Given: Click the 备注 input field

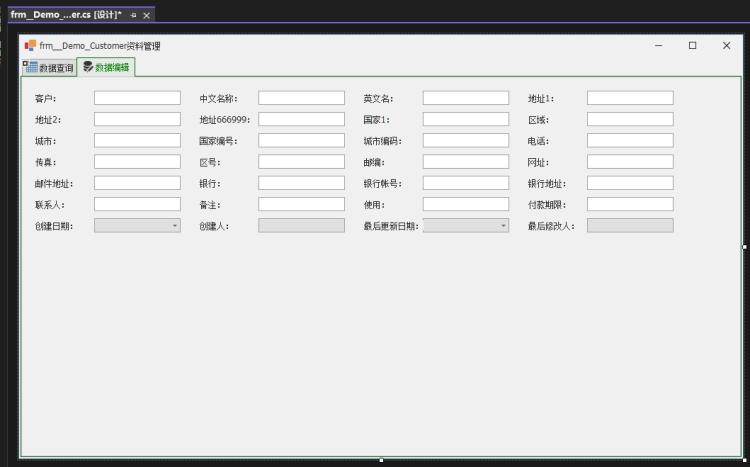Looking at the screenshot, I should [301, 204].
